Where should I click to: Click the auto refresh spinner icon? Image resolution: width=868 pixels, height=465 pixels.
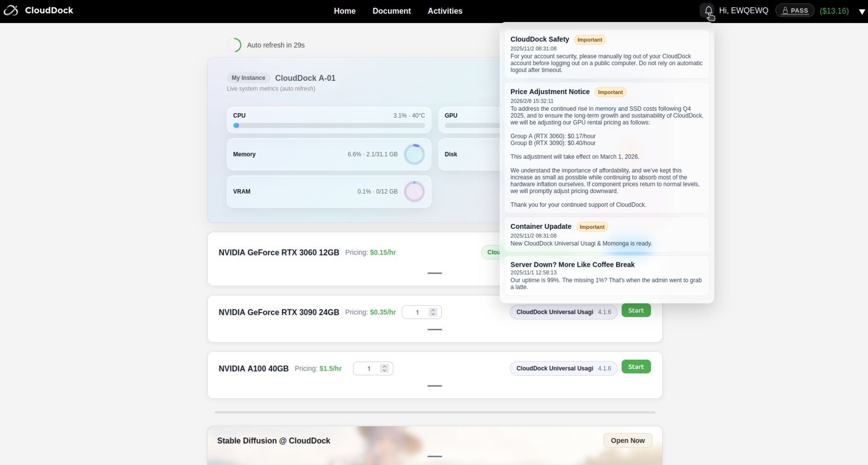click(x=234, y=45)
